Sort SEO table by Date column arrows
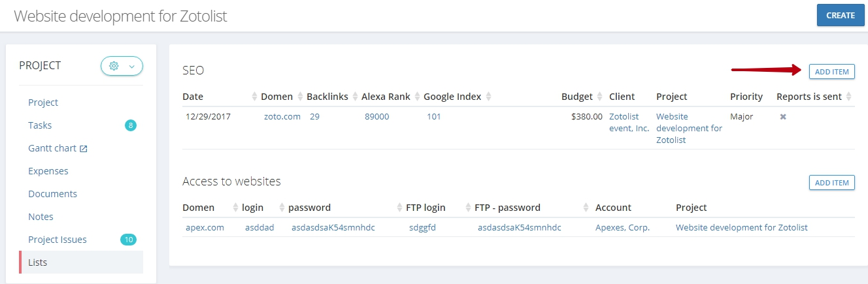 255,97
